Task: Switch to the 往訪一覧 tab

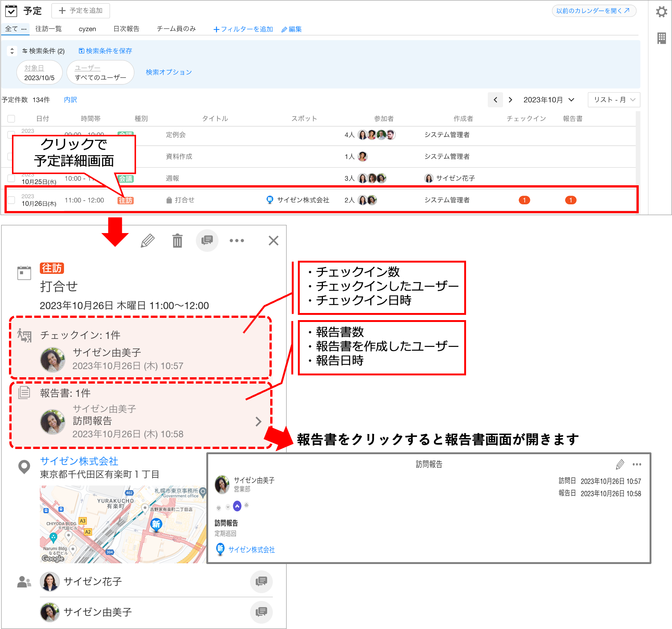Action: [48, 29]
